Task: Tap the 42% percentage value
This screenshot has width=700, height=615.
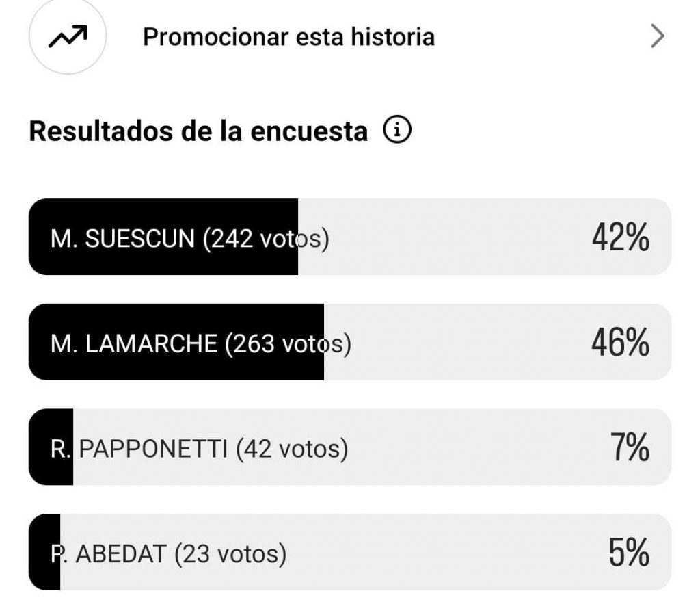Action: (x=620, y=238)
